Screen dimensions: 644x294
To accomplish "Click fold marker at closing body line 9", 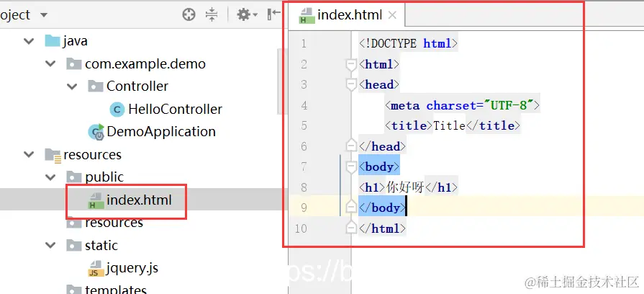I will tap(351, 207).
